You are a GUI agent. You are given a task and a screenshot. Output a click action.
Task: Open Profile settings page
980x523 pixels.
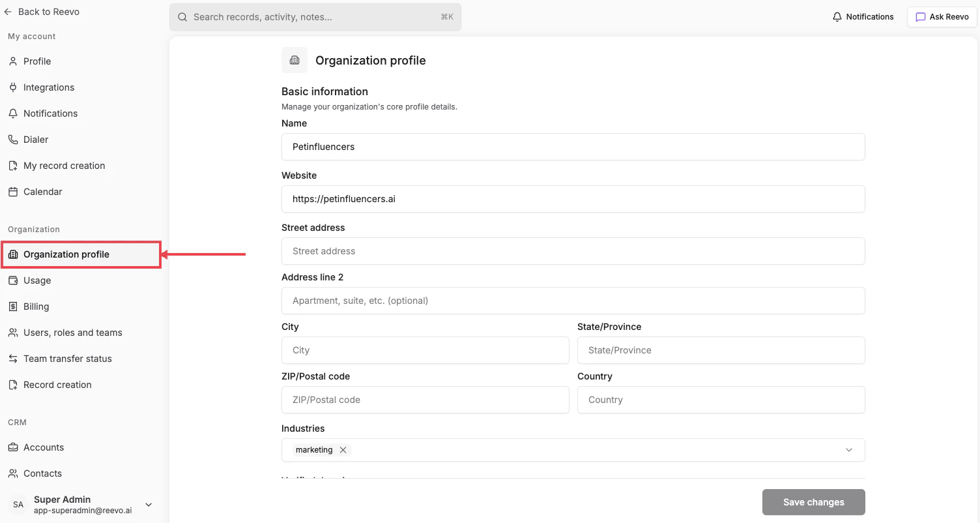(82, 61)
